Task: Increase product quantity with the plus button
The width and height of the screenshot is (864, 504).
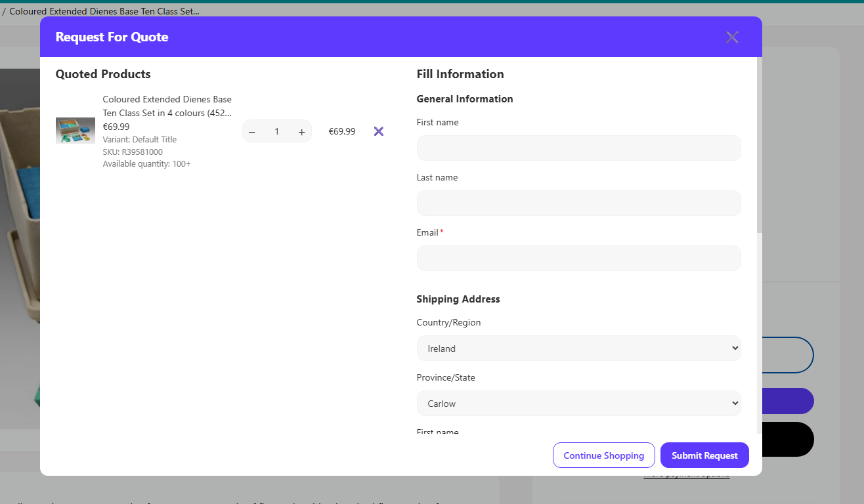Action: pyautogui.click(x=301, y=132)
